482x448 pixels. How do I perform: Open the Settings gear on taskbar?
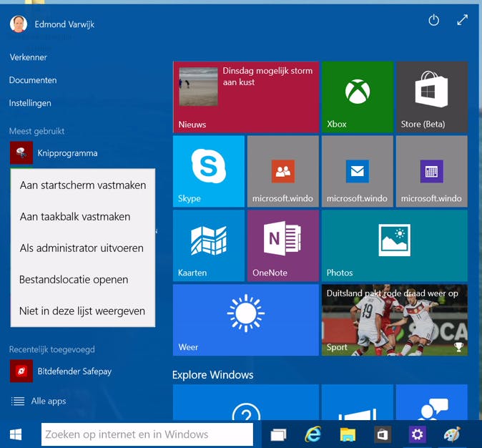pos(417,434)
